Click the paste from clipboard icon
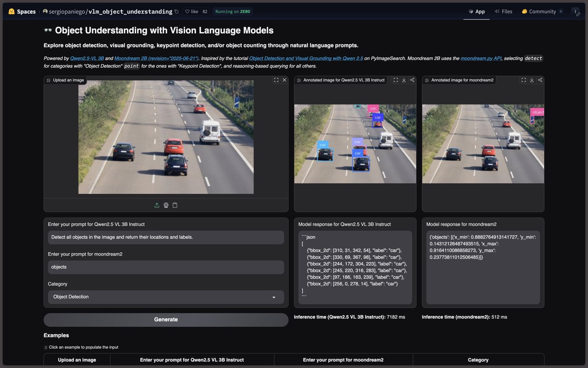The width and height of the screenshot is (588, 368). pos(175,205)
